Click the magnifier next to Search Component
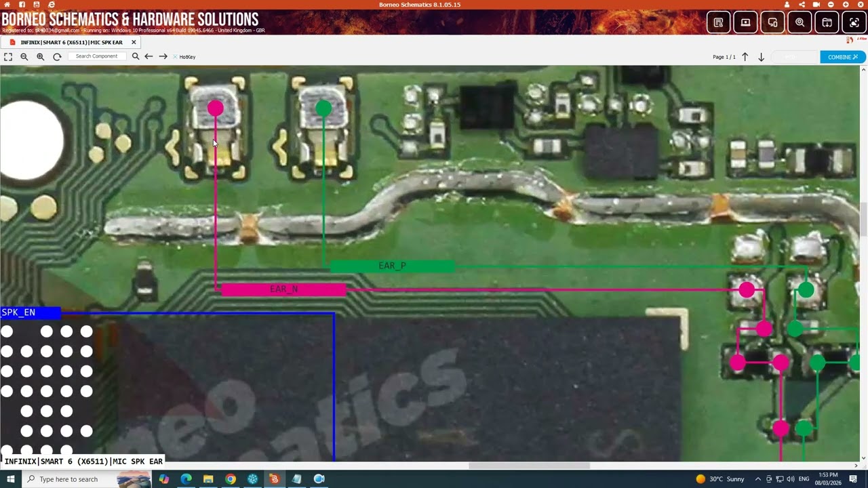The image size is (868, 488). [136, 57]
